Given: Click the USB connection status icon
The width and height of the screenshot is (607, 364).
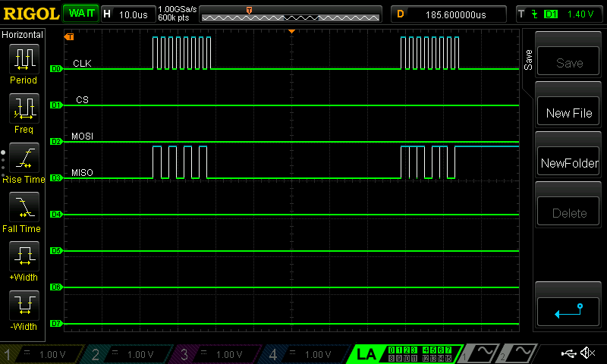Looking at the screenshot, I should coord(568,353).
